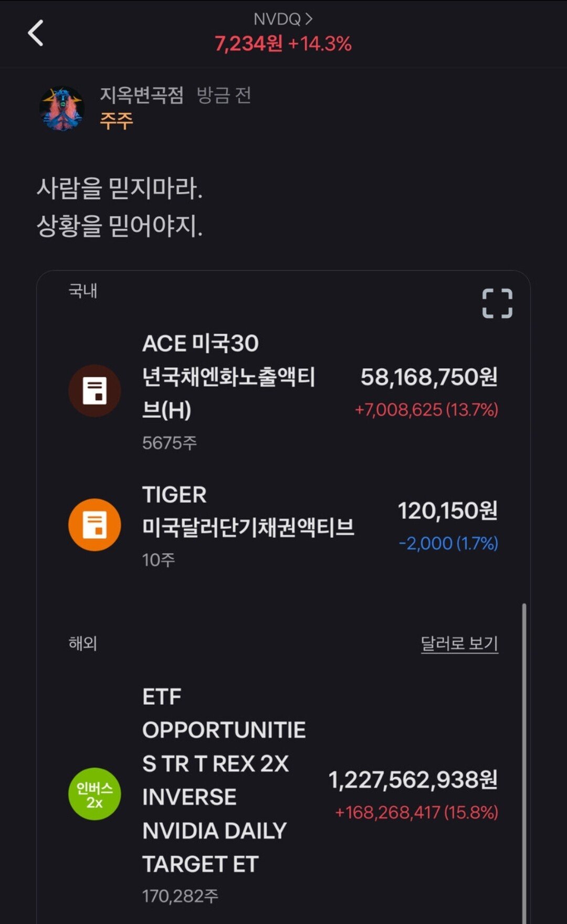This screenshot has height=924, width=567.
Task: Select the ACE 미국30년국채엔화노출액티브(H) holding
Action: 229,377
